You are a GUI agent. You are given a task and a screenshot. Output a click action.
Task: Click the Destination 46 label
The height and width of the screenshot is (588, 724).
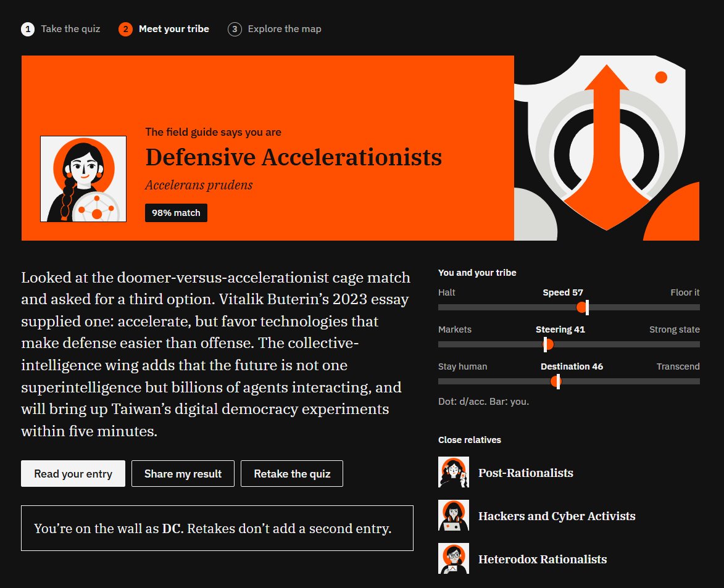(x=572, y=366)
